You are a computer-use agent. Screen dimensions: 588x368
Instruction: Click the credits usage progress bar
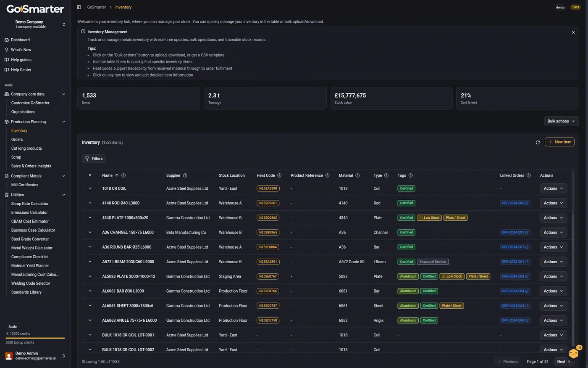pos(35,338)
